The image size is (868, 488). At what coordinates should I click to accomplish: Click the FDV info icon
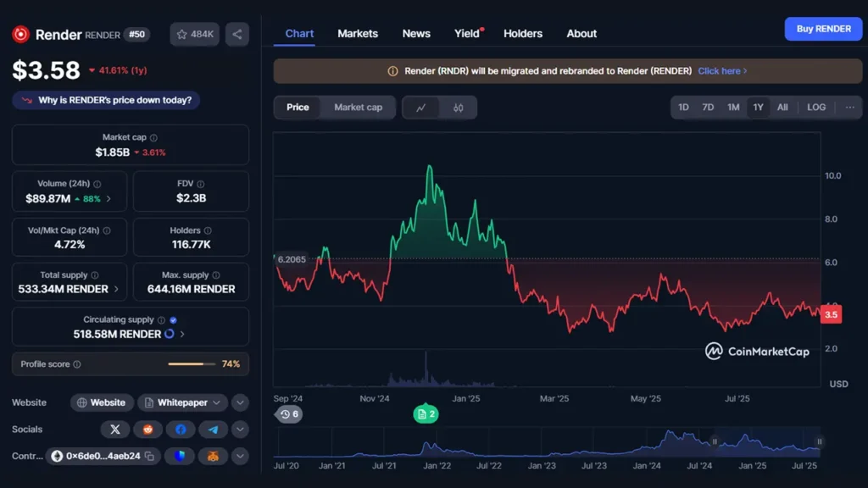coord(200,184)
